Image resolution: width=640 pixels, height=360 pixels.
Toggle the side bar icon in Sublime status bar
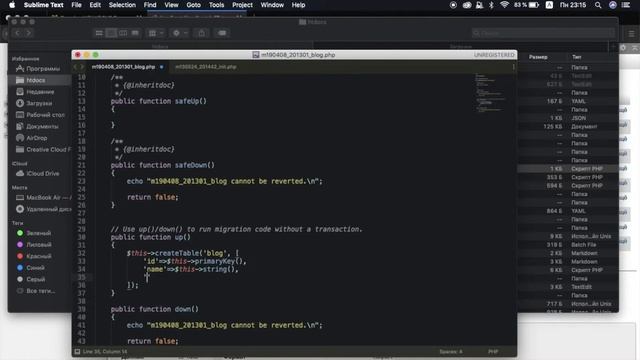[78, 351]
